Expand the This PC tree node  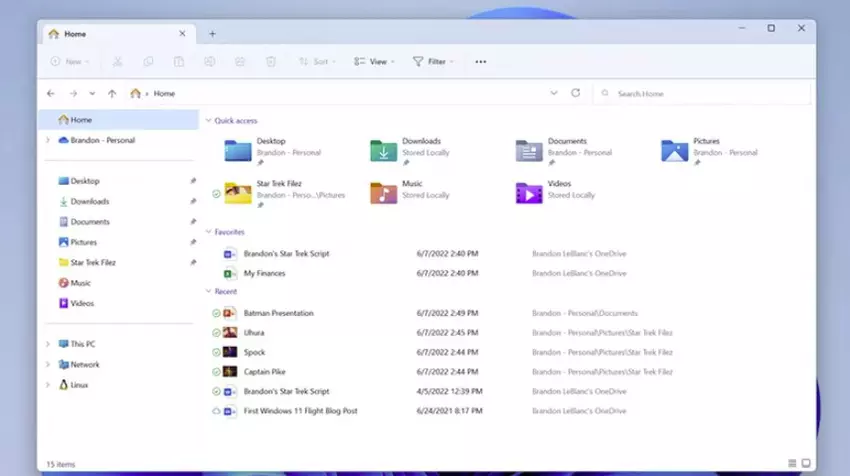click(47, 344)
